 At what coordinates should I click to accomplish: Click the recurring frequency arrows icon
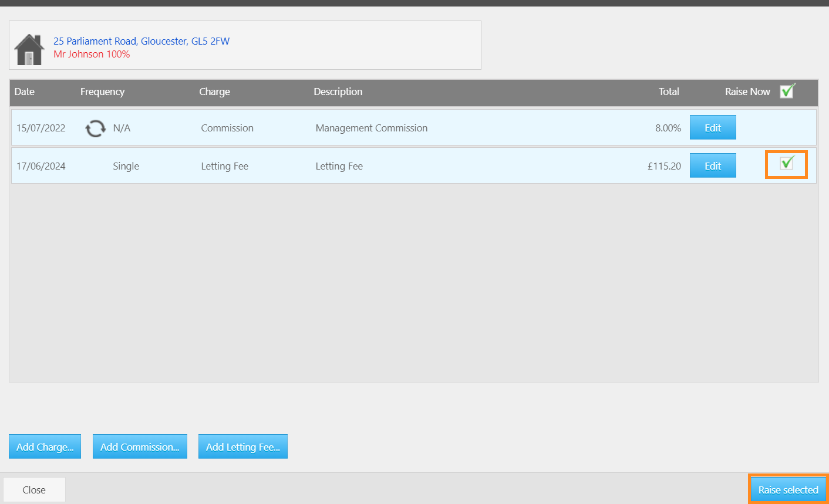(95, 128)
